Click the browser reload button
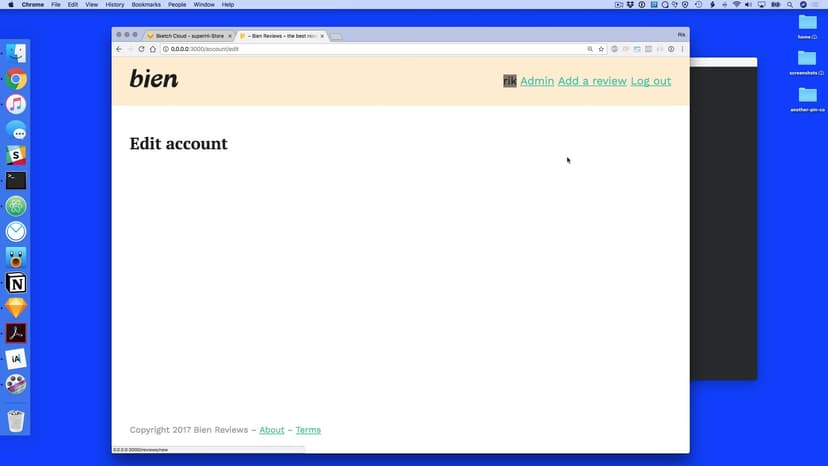Image resolution: width=828 pixels, height=466 pixels. coord(141,49)
